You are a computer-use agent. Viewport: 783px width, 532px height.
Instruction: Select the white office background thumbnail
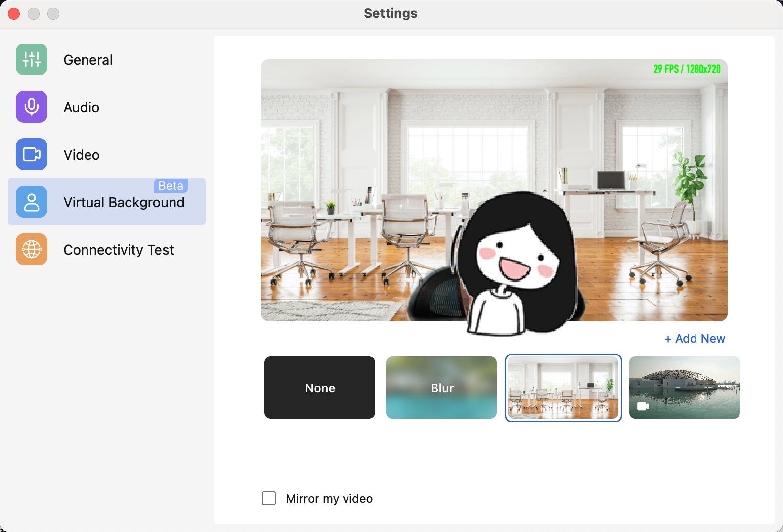pyautogui.click(x=563, y=388)
